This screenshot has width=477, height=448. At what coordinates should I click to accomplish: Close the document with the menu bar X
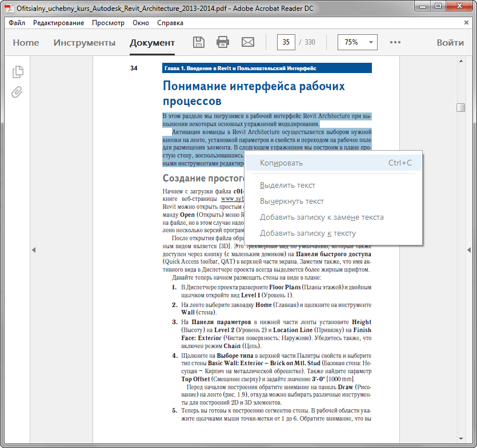pyautogui.click(x=466, y=22)
